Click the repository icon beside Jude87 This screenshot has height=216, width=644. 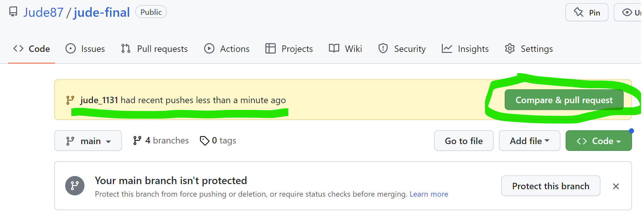coord(13,12)
